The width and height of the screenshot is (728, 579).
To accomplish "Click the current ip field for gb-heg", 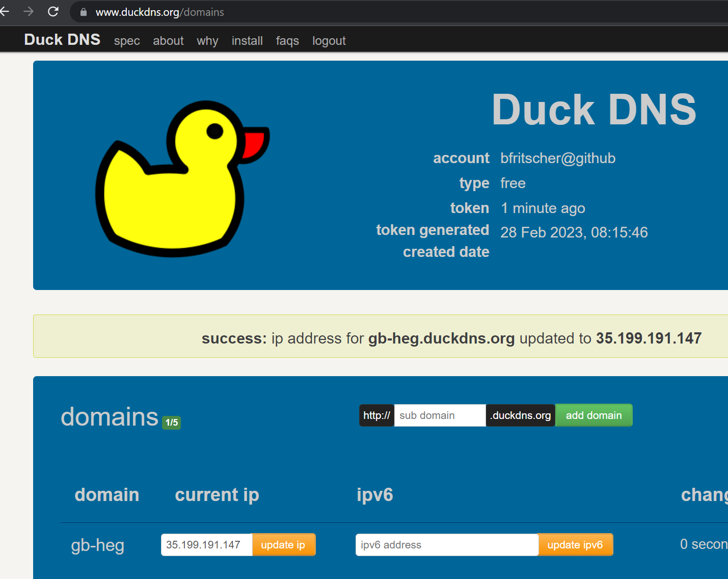I will (206, 545).
